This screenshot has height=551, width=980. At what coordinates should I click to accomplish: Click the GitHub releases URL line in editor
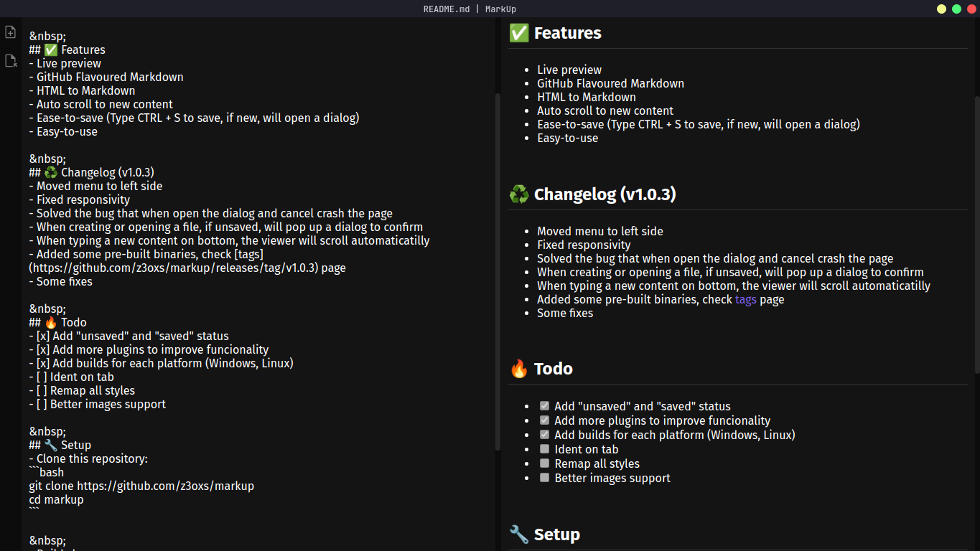pyautogui.click(x=187, y=268)
